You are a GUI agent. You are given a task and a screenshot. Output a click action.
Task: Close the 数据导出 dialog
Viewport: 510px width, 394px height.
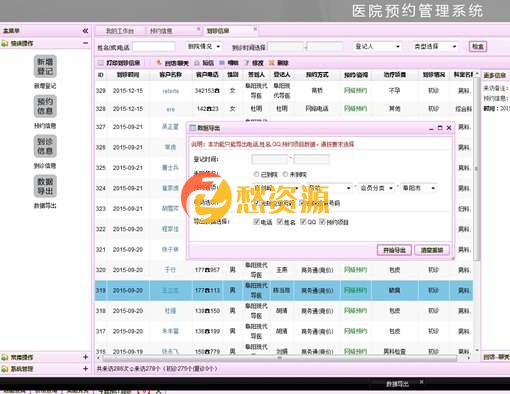[449, 128]
